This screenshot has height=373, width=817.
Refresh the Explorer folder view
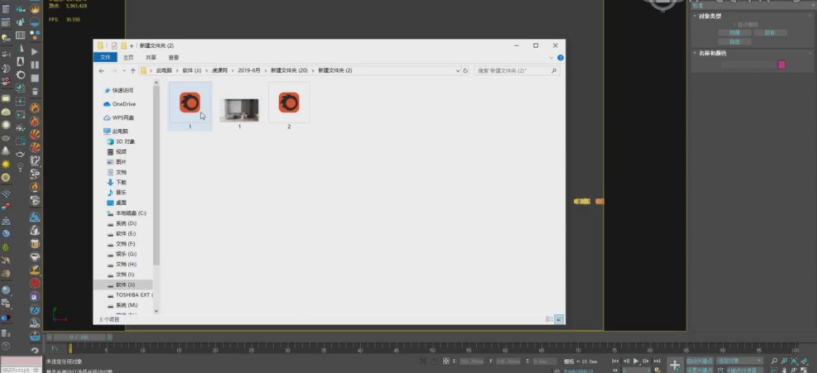(x=466, y=70)
